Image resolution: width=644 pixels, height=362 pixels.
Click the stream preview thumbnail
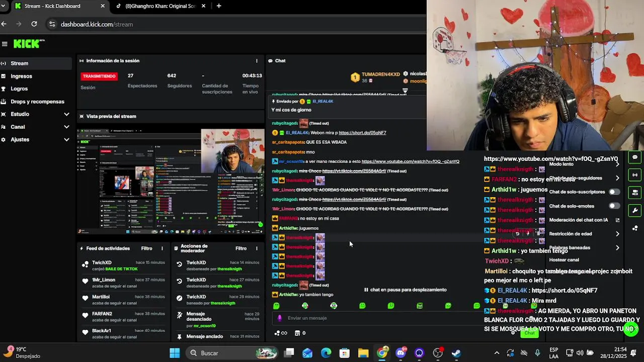171,182
